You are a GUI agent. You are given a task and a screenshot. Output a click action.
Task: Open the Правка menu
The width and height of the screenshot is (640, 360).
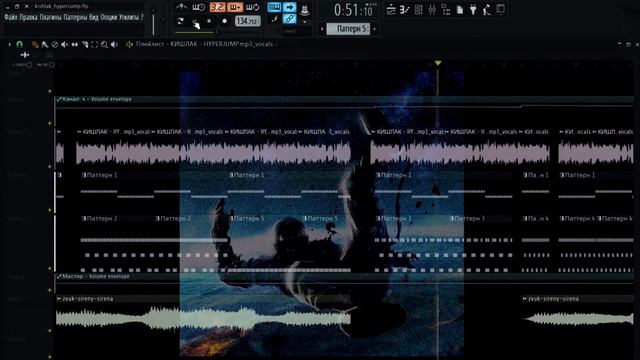[x=29, y=18]
